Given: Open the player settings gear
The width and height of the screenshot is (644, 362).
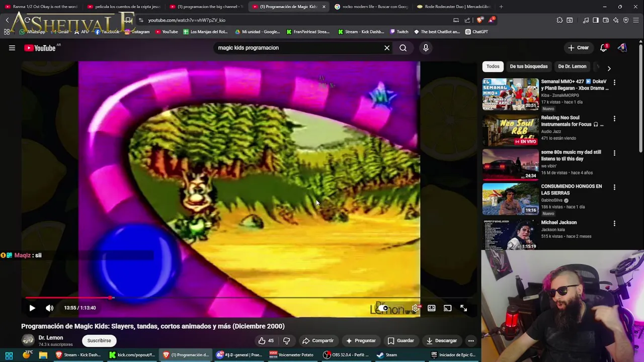Looking at the screenshot, I should tap(415, 308).
